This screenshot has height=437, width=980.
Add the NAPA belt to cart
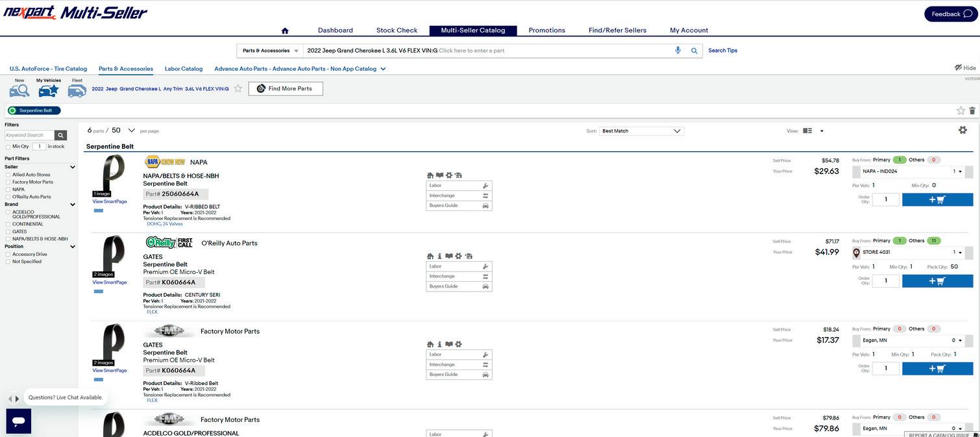tap(937, 199)
